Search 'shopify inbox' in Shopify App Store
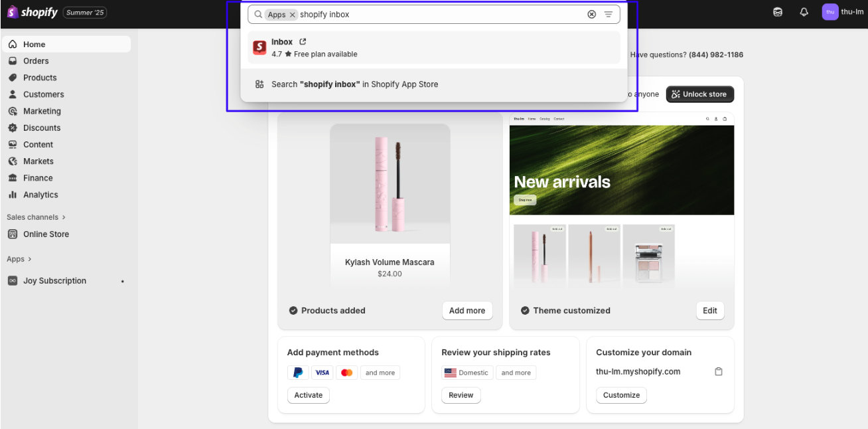Image resolution: width=868 pixels, height=429 pixels. click(434, 84)
